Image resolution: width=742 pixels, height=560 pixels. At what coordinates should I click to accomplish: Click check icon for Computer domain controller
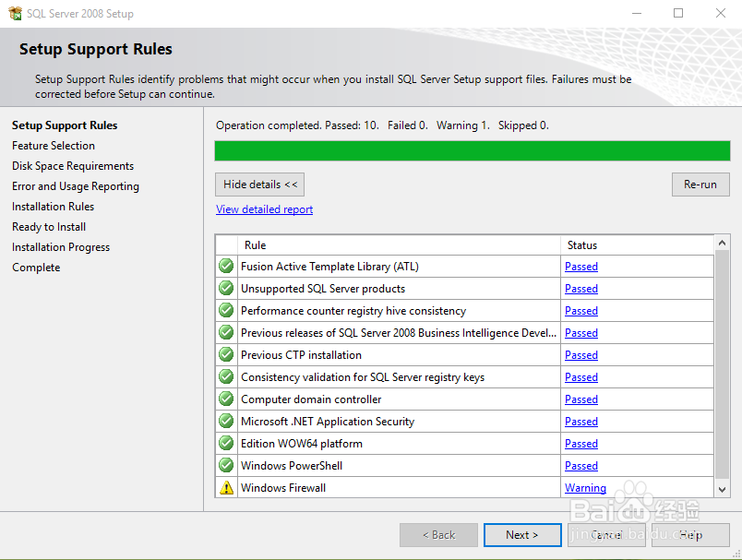(x=226, y=399)
